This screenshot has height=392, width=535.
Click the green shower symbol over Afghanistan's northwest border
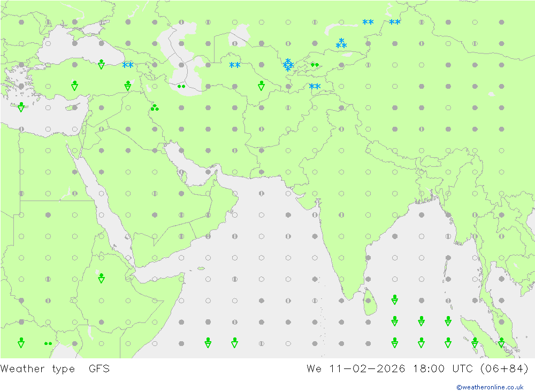[x=262, y=86]
